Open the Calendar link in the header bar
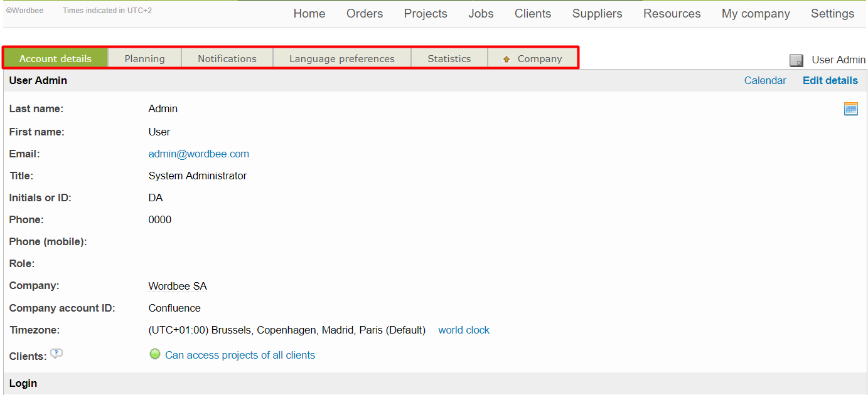Image resolution: width=868 pixels, height=395 pixels. point(764,80)
